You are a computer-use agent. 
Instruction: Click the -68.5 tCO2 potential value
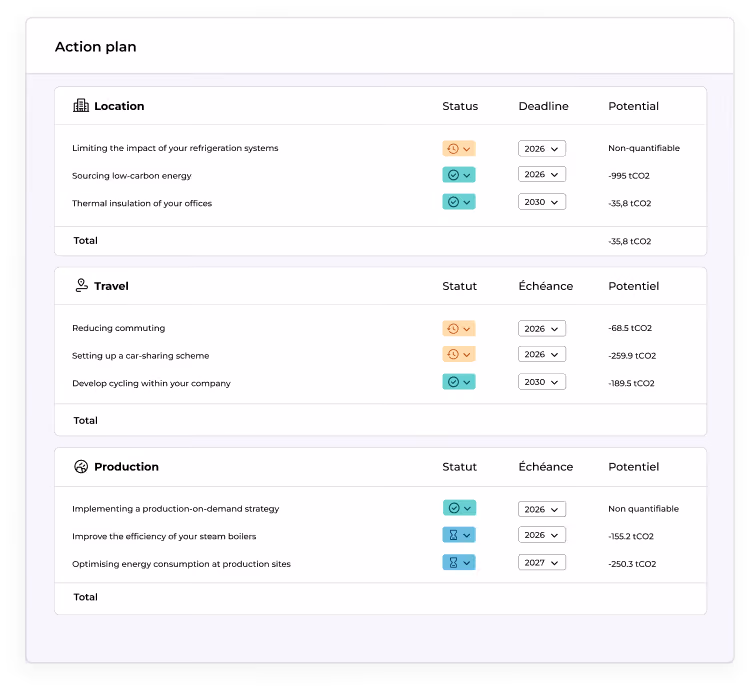(x=630, y=328)
